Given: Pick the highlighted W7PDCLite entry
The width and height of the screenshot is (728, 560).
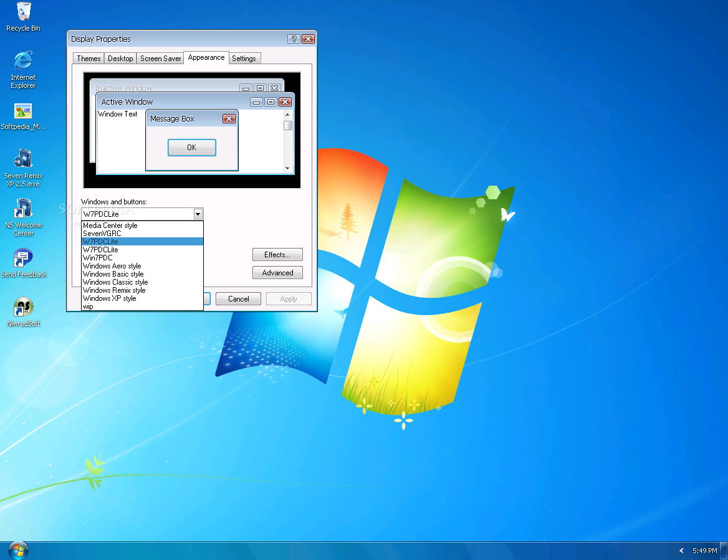Looking at the screenshot, I should [142, 242].
